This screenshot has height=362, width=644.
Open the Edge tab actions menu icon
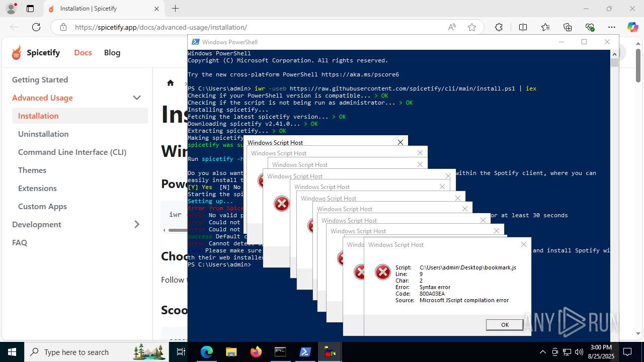point(30,9)
